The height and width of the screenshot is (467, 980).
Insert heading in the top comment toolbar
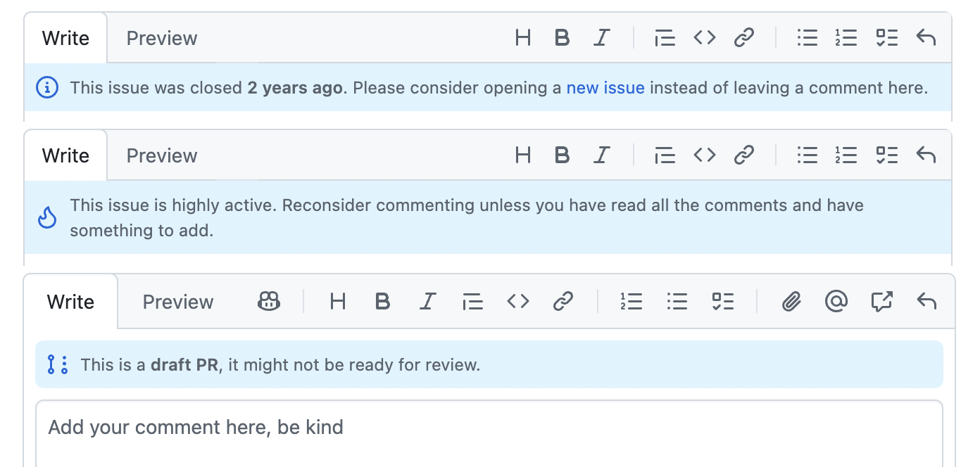(522, 38)
